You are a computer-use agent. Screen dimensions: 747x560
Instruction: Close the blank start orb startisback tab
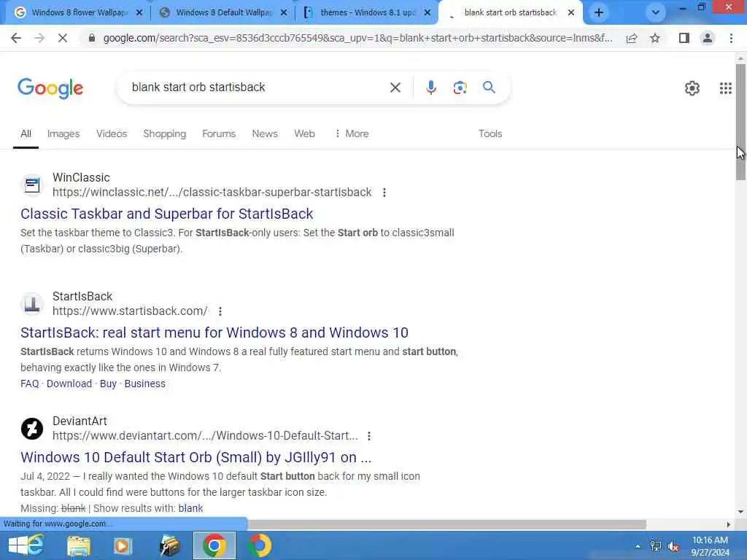click(x=570, y=13)
